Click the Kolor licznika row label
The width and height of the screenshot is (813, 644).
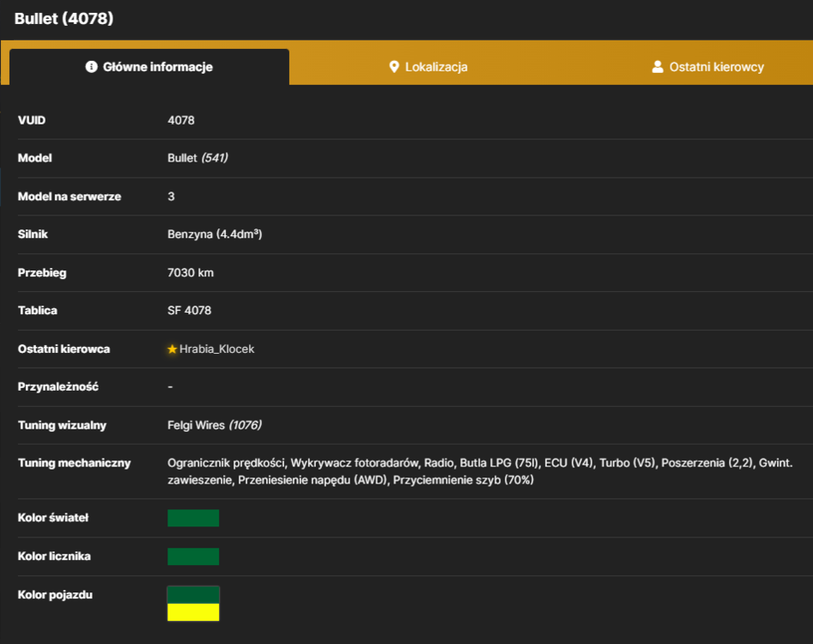click(x=54, y=556)
